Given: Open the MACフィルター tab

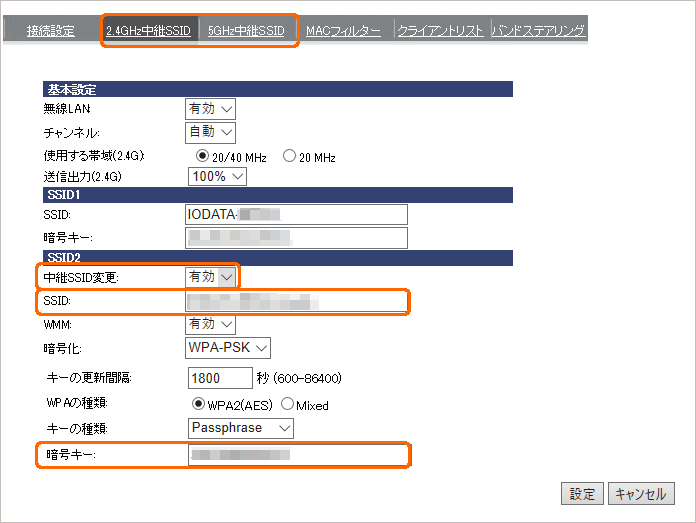Looking at the screenshot, I should pyautogui.click(x=342, y=31).
